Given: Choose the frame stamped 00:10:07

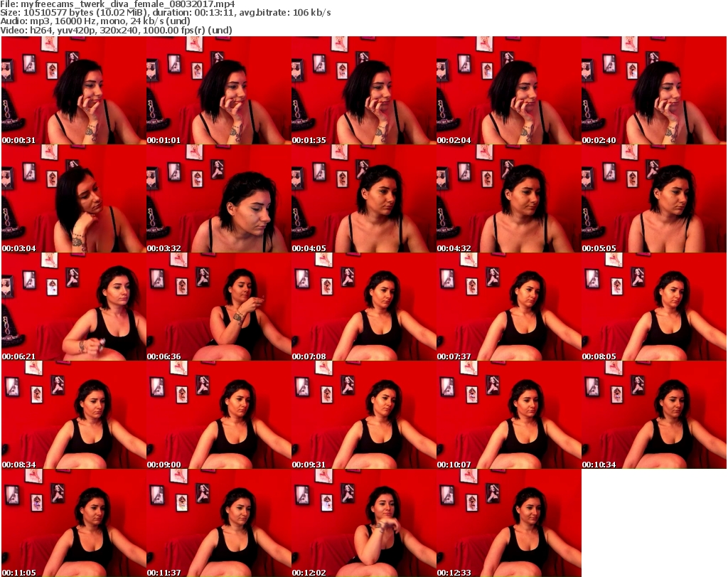Looking at the screenshot, I should [508, 415].
